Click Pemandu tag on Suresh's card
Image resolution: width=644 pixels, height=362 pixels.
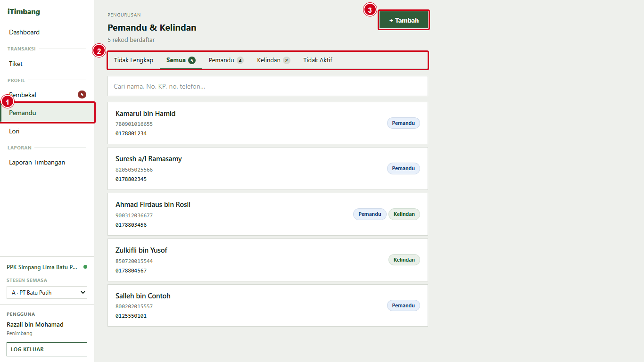point(404,168)
